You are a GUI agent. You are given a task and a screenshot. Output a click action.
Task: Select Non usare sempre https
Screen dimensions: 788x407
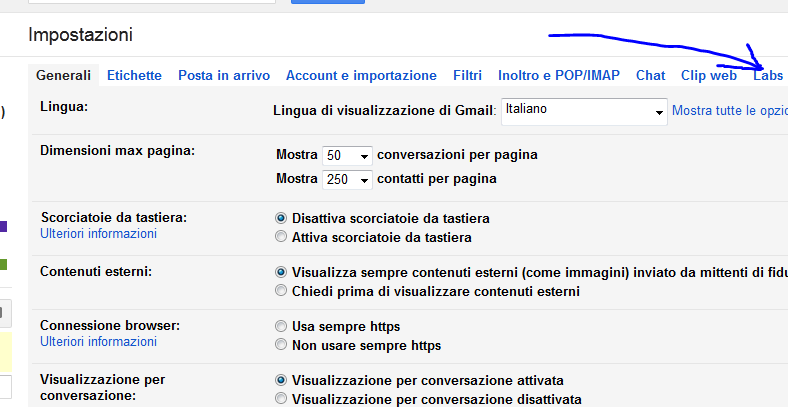pos(281,346)
